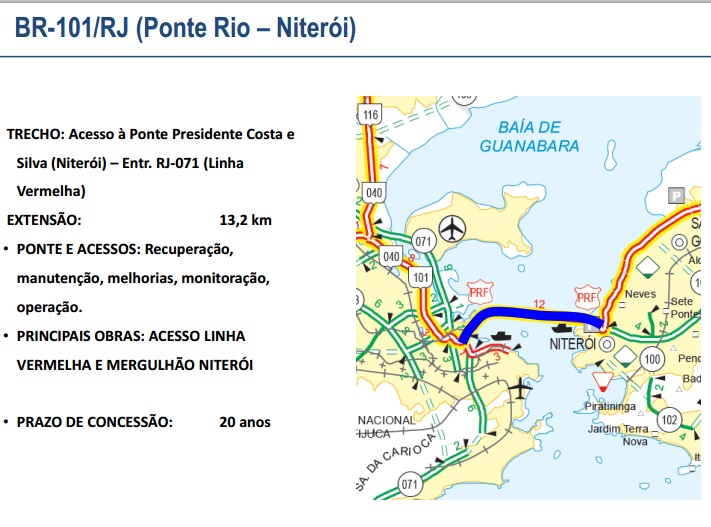711x527 pixels.
Task: Click 'VERMELHA E MERGULHÃO NITERÓI'
Action: coord(135,365)
